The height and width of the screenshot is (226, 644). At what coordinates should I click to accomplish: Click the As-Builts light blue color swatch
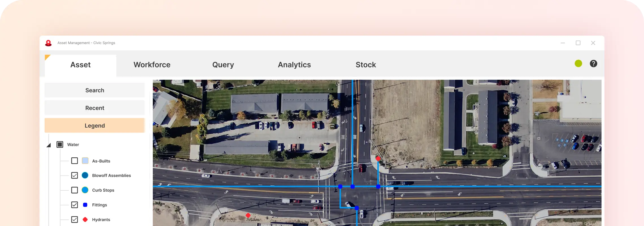(85, 161)
